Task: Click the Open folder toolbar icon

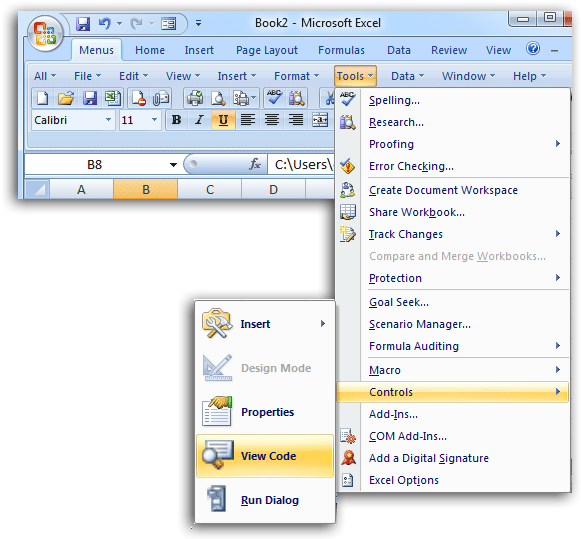Action: tap(66, 98)
